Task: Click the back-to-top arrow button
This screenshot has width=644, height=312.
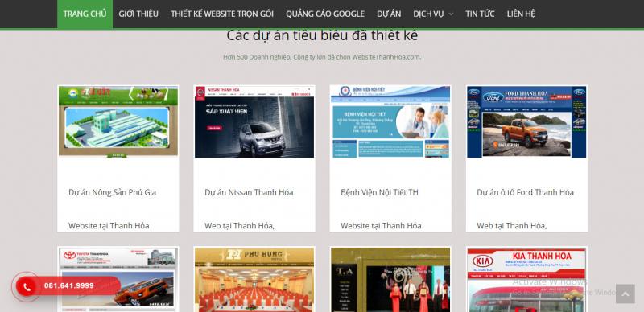Action: (x=625, y=294)
